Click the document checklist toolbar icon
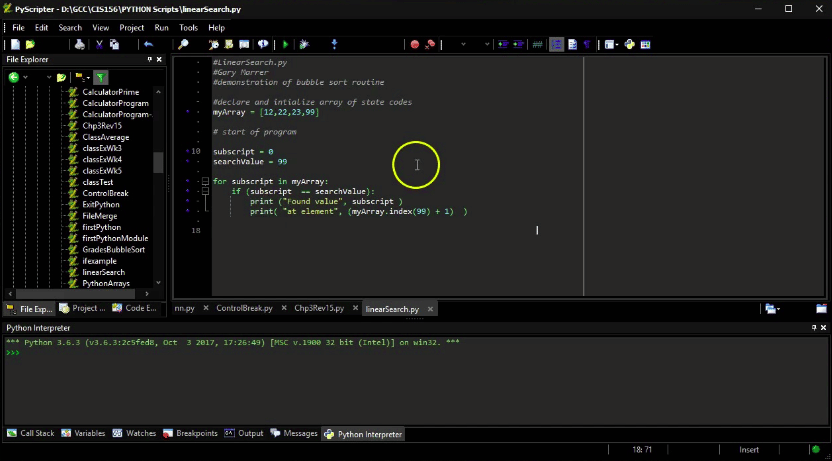This screenshot has height=461, width=832. 572,45
